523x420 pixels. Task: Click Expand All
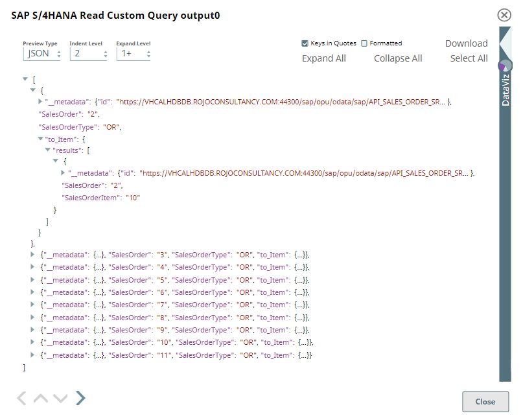click(x=324, y=58)
